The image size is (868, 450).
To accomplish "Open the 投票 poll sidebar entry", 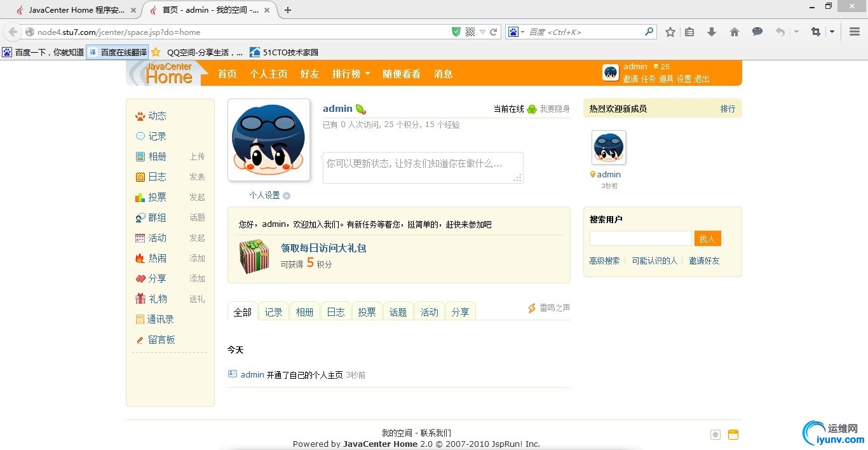I will pyautogui.click(x=156, y=197).
